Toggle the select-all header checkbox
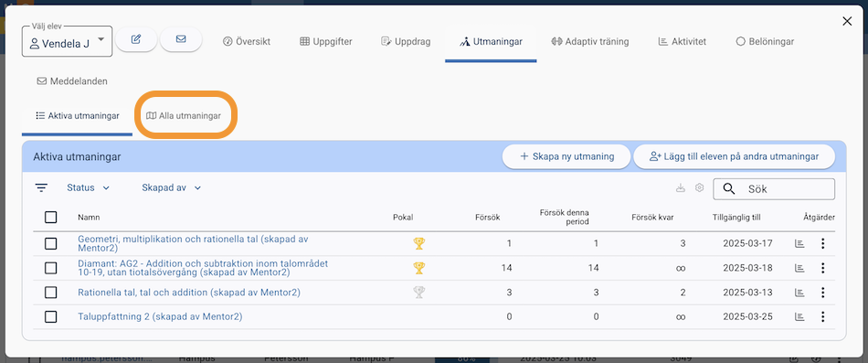The height and width of the screenshot is (363, 868). coord(51,218)
